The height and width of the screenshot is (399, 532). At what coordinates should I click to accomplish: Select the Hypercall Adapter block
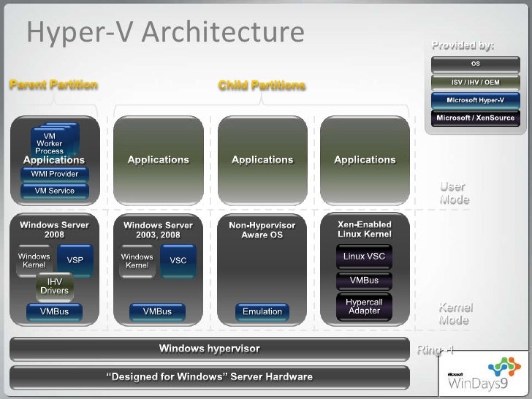click(364, 307)
